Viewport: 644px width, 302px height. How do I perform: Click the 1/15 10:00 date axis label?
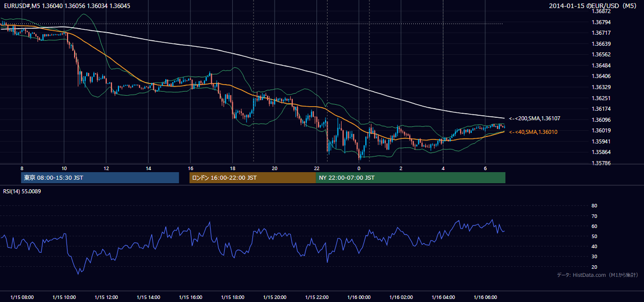pos(64,297)
